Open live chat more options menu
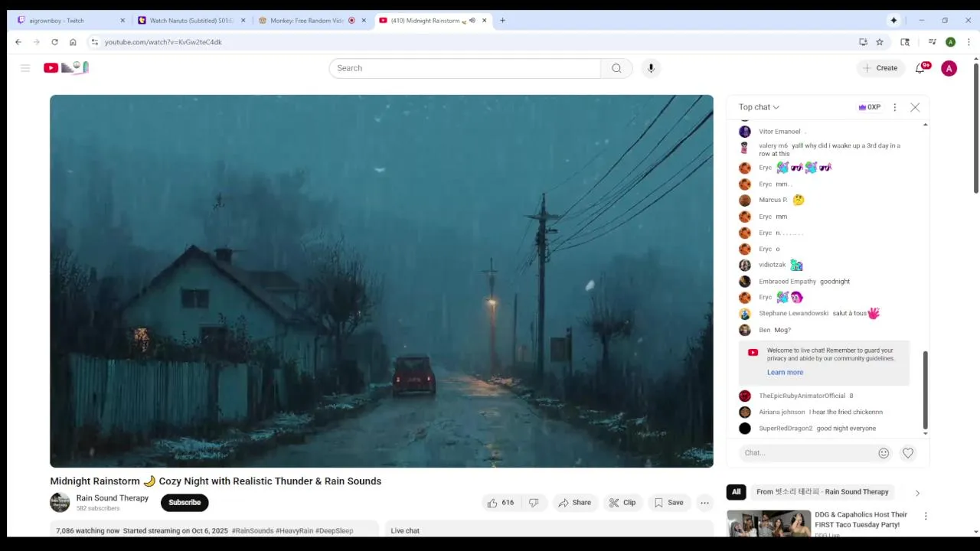980x551 pixels. coord(894,107)
